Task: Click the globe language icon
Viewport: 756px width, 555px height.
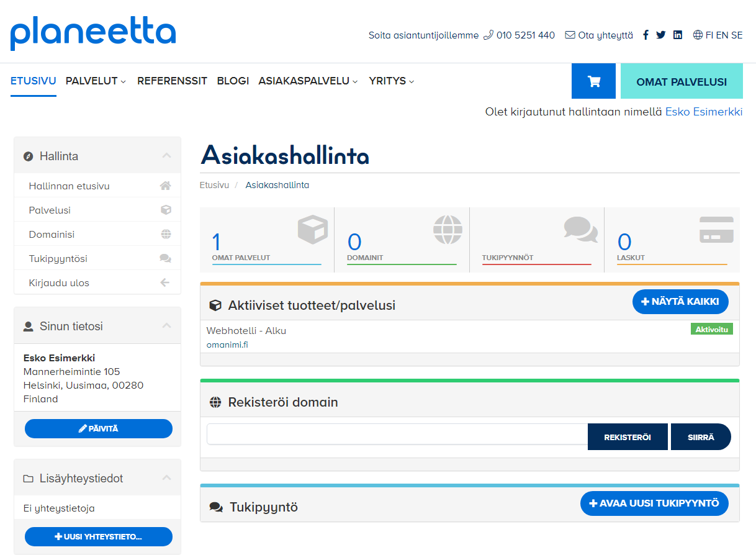Action: (698, 35)
